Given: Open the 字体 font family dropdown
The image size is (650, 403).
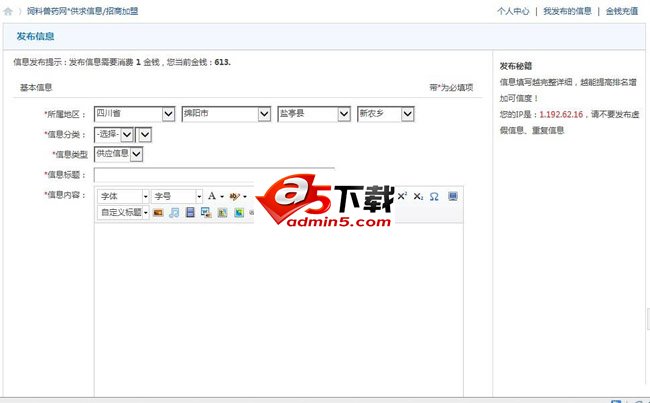Looking at the screenshot, I should click(x=123, y=196).
